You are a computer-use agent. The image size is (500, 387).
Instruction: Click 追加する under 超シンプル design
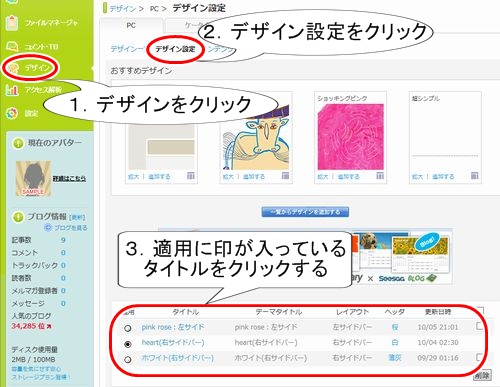pyautogui.click(x=443, y=177)
